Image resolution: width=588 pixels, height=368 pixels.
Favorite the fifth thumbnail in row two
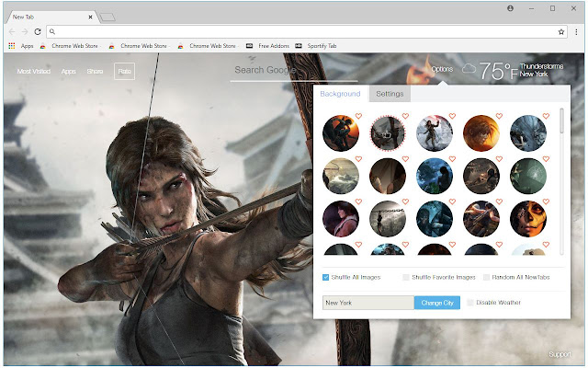pos(546,159)
